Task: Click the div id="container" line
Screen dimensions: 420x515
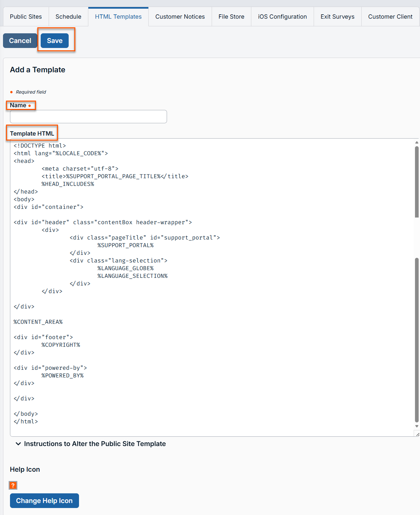Action: coord(49,207)
